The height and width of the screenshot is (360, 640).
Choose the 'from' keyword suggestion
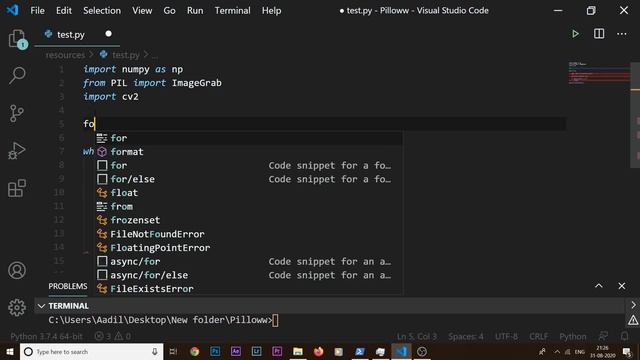(249, 207)
